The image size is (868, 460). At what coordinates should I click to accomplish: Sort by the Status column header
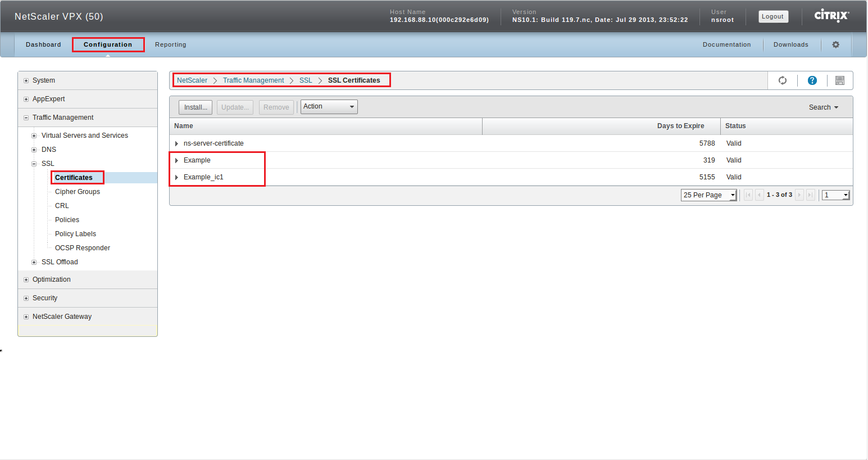(787, 126)
